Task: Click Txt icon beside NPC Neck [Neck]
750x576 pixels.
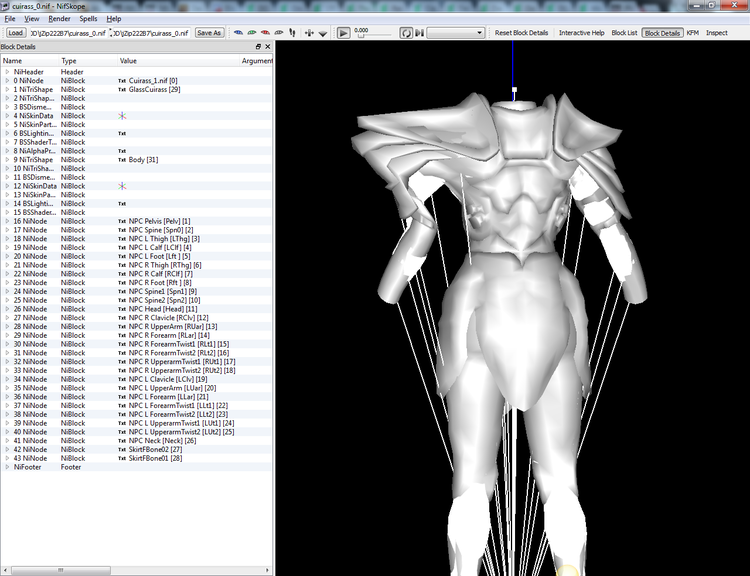Action: 122,441
